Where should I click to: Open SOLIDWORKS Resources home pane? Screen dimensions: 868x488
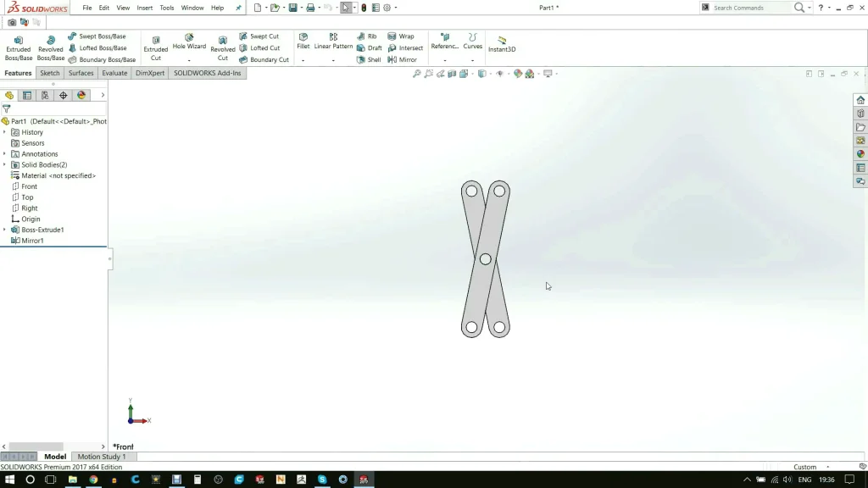point(860,100)
